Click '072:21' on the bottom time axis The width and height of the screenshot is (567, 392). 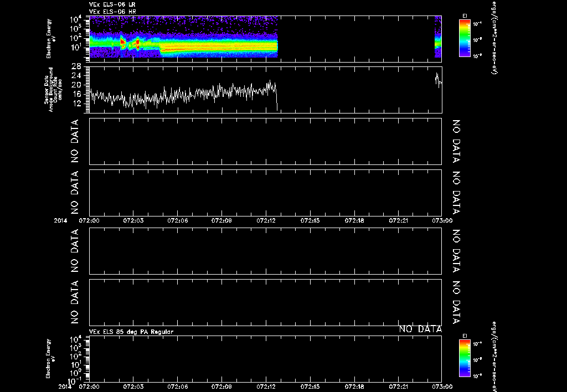point(399,386)
